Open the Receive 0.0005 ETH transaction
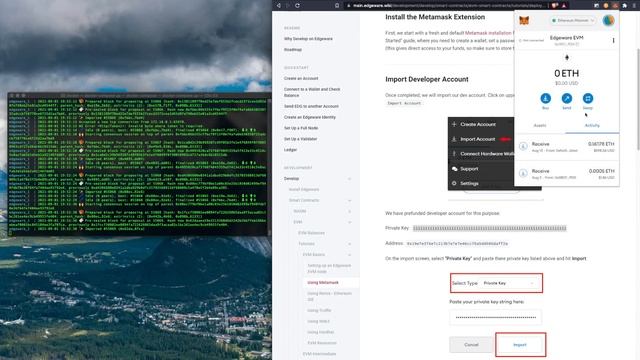 [567, 173]
